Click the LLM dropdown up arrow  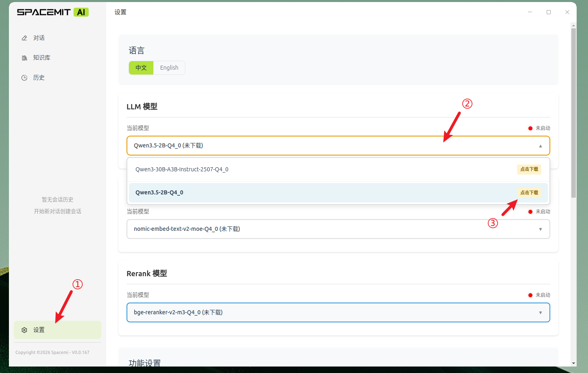click(x=541, y=146)
